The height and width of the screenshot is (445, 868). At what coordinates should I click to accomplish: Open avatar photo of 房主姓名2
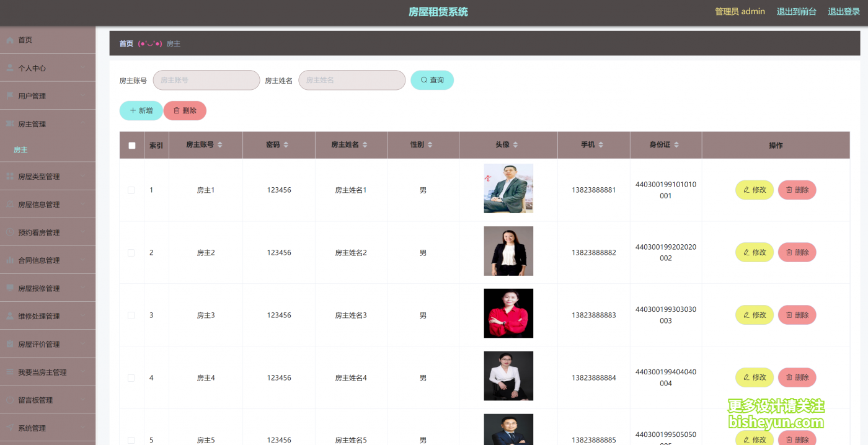(508, 251)
